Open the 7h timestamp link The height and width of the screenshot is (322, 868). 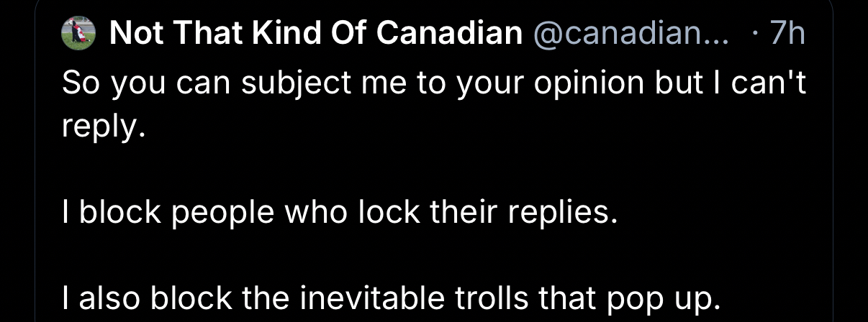click(786, 33)
